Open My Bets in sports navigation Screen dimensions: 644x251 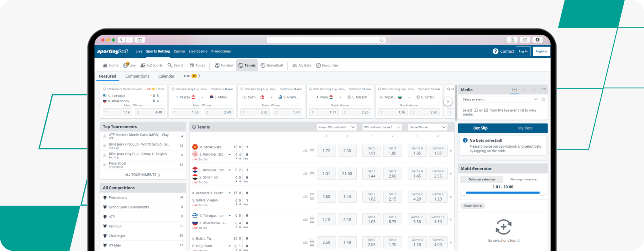(302, 65)
